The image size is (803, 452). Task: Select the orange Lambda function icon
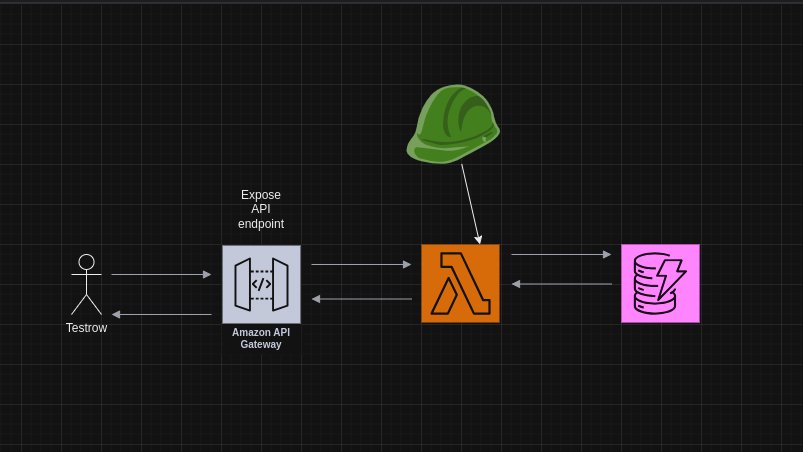pos(460,284)
